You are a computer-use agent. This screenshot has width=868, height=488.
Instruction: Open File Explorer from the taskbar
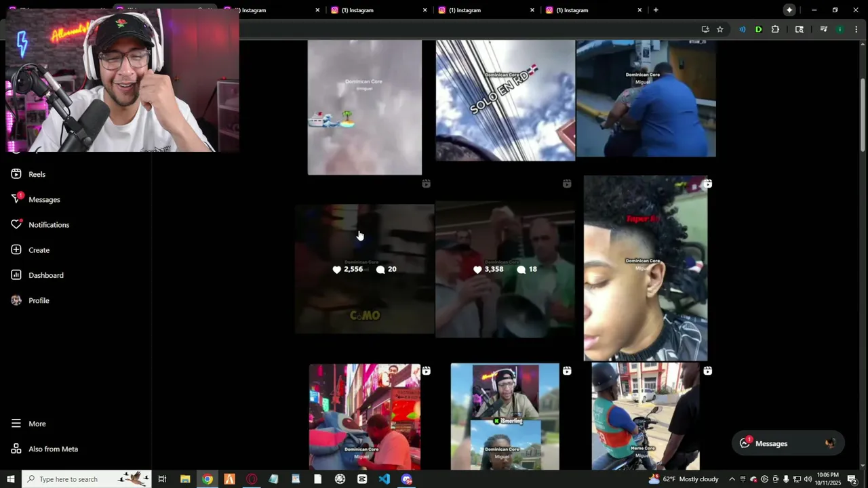click(x=185, y=479)
